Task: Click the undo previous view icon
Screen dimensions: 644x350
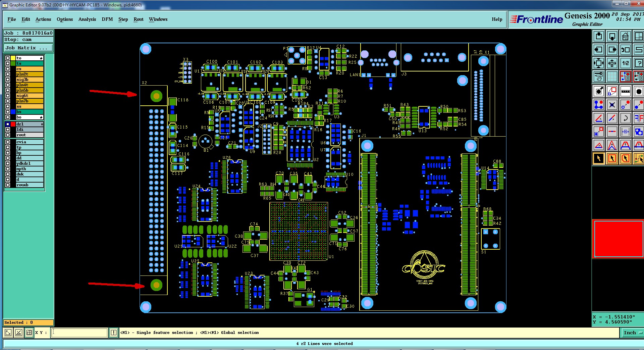Action: click(x=625, y=50)
